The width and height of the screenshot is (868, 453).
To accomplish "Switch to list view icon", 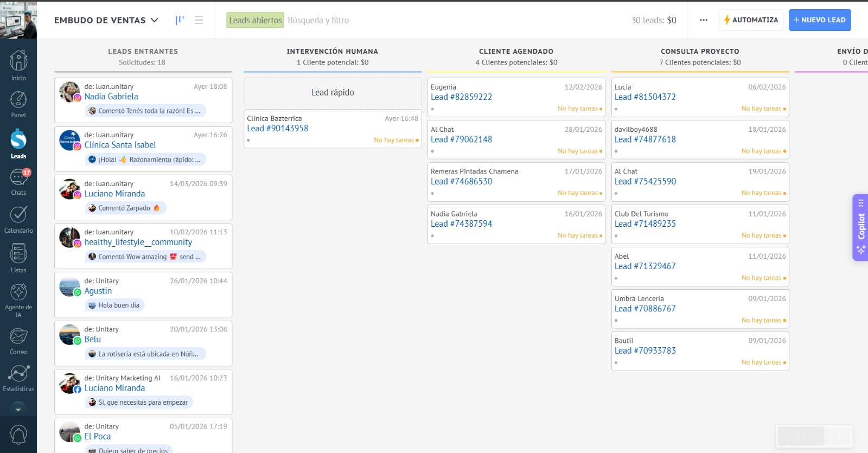I will tap(199, 20).
